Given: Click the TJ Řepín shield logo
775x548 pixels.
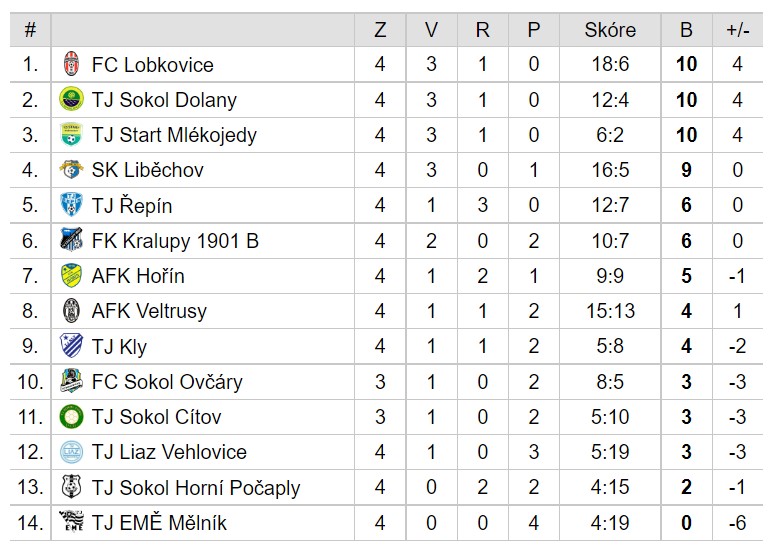Looking at the screenshot, I should [71, 205].
